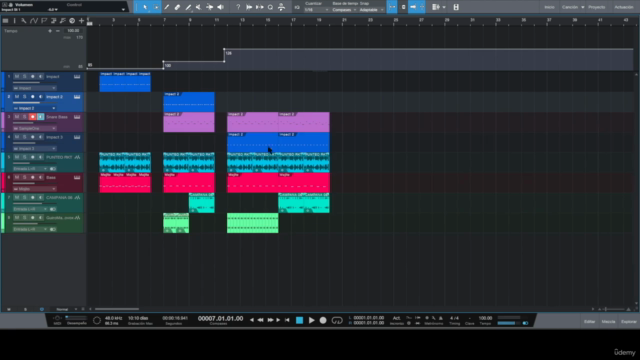
Task: Return to zero in transport
Action: pyautogui.click(x=287, y=320)
